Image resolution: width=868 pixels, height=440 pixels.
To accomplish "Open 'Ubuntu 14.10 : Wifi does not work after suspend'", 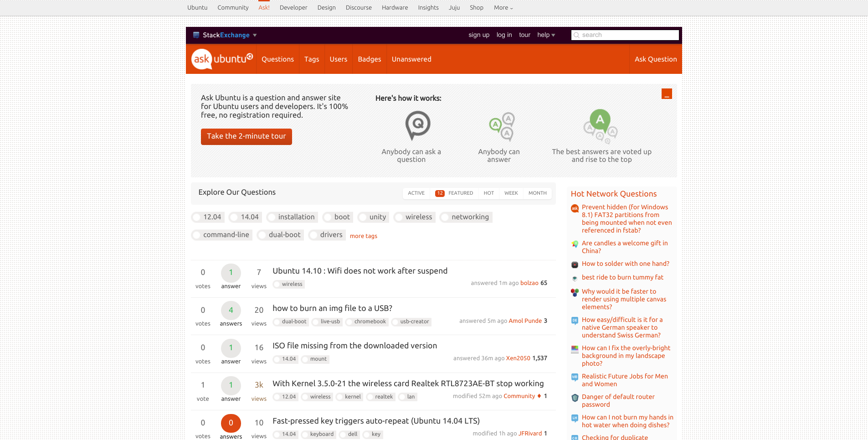I will click(360, 271).
